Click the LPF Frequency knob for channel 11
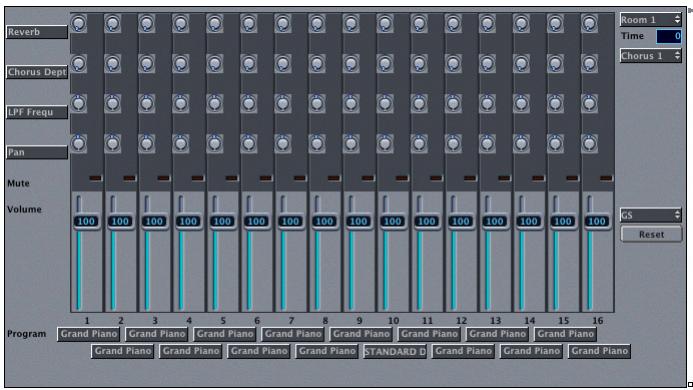The height and width of the screenshot is (390, 693). [419, 103]
